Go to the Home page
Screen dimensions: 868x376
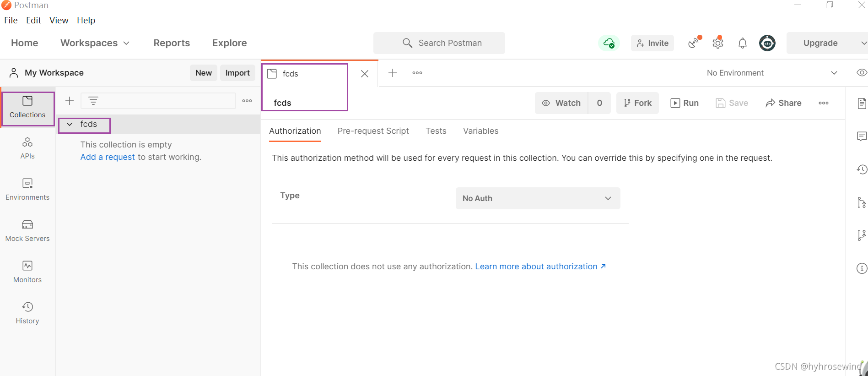pyautogui.click(x=25, y=43)
